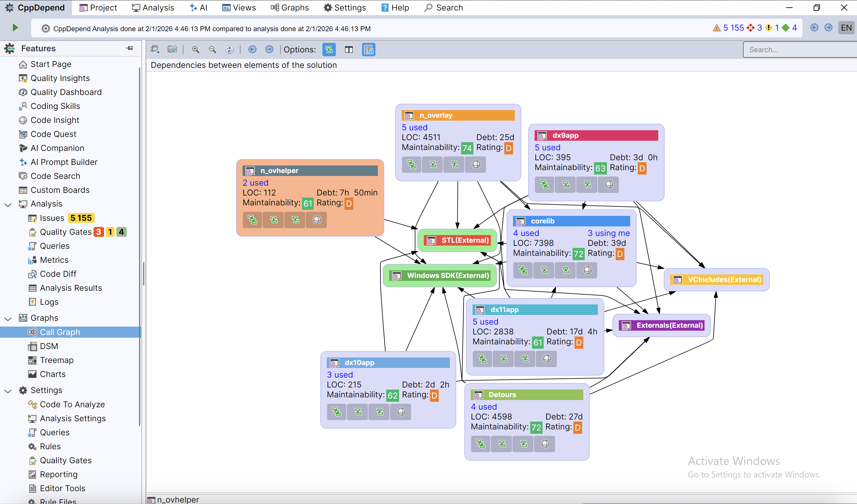The width and height of the screenshot is (857, 504).
Task: Click the Maintainability 72 rating on Detours
Action: coord(536,428)
